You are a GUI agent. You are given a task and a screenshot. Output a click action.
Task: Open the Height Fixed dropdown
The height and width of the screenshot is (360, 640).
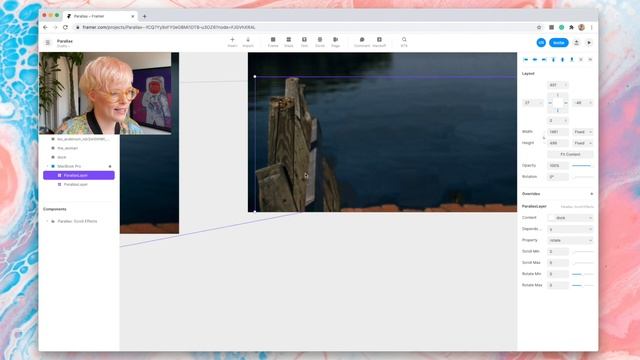(x=582, y=143)
